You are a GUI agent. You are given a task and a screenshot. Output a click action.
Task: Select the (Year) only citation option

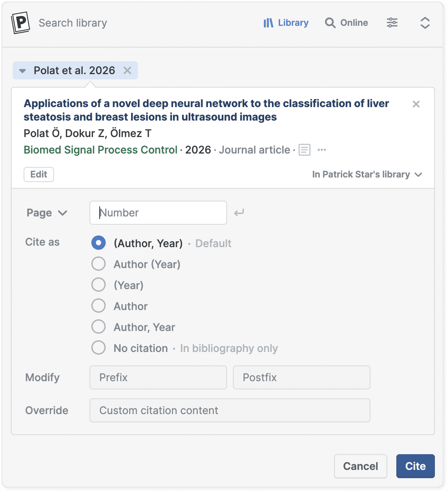coord(99,285)
